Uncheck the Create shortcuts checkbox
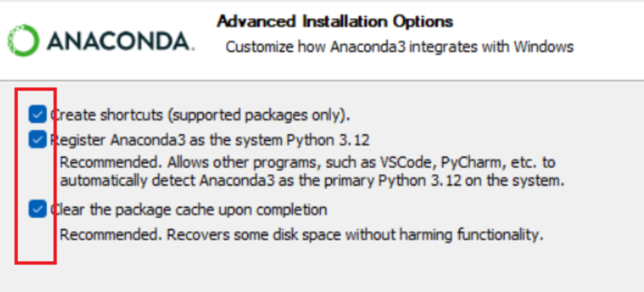Screen dimensions: 644x292 37,115
